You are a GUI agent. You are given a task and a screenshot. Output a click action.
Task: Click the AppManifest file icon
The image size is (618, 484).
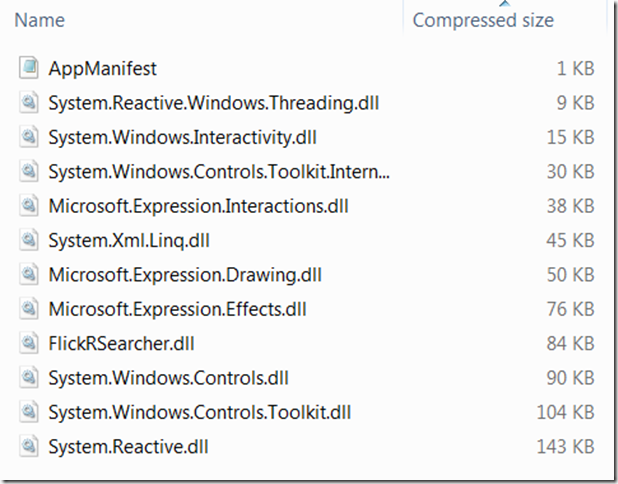[29, 68]
